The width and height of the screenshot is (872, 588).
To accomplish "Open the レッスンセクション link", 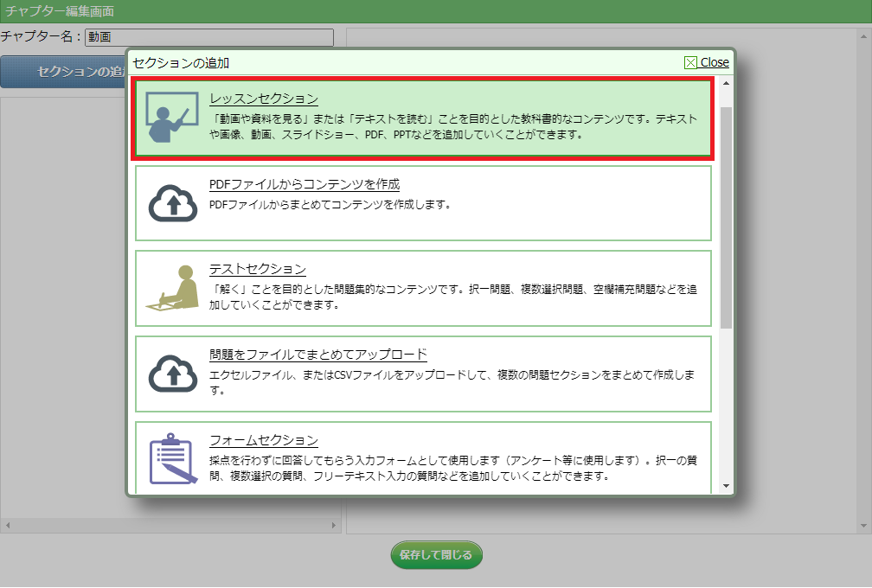I will coord(264,99).
